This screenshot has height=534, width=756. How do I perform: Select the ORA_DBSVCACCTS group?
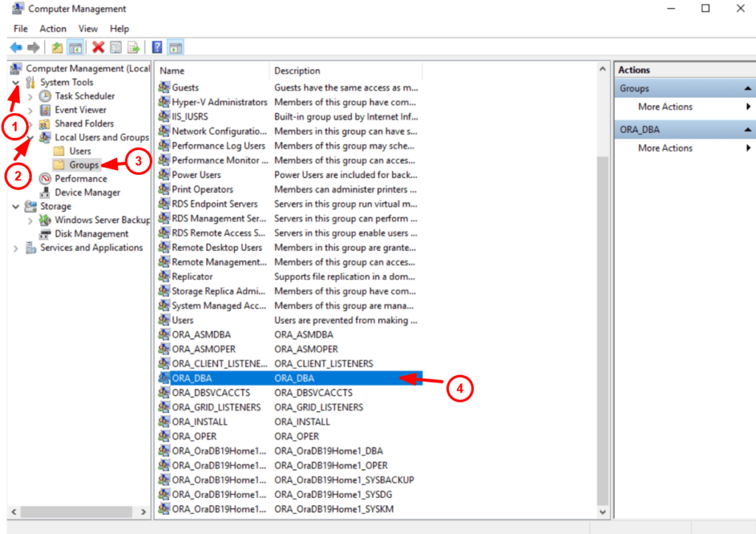pos(289,393)
